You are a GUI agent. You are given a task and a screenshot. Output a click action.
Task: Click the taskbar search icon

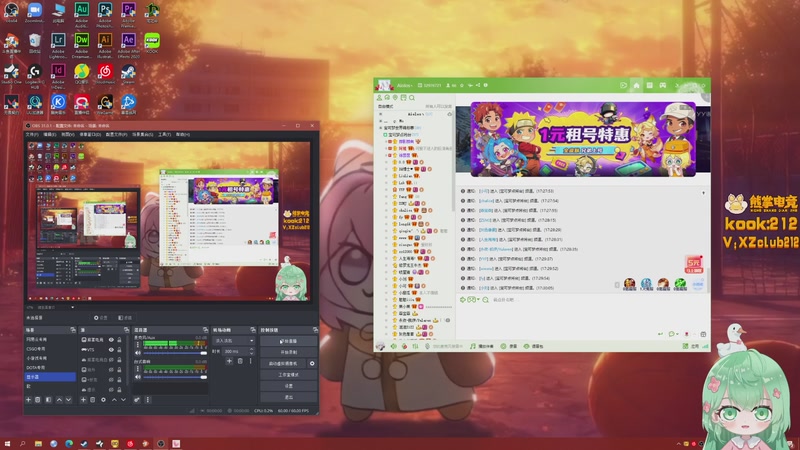pyautogui.click(x=22, y=444)
